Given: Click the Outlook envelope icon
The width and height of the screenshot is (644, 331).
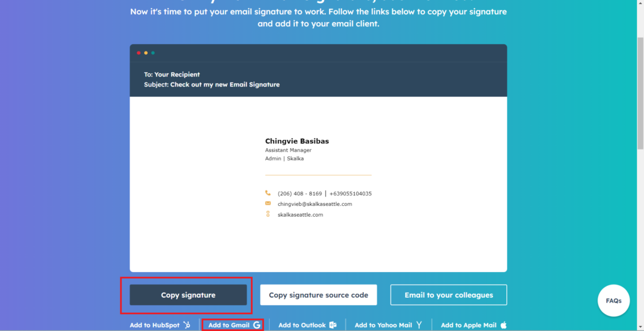Looking at the screenshot, I should [333, 325].
